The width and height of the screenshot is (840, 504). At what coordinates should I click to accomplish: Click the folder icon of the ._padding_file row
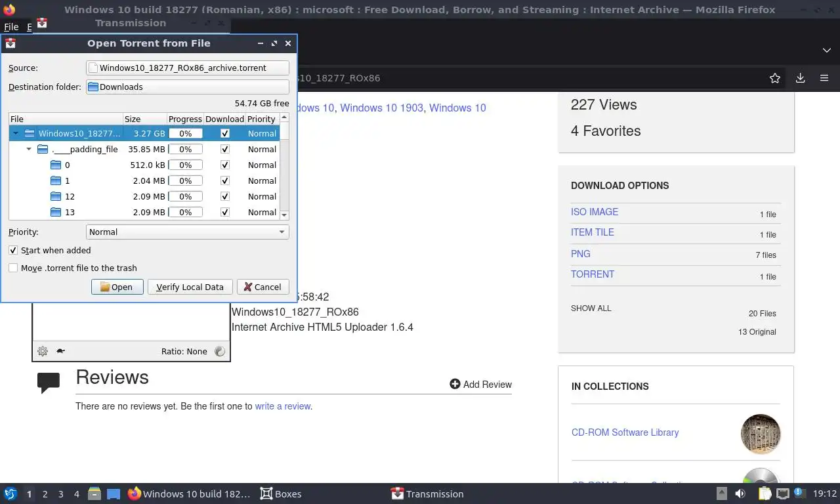43,149
